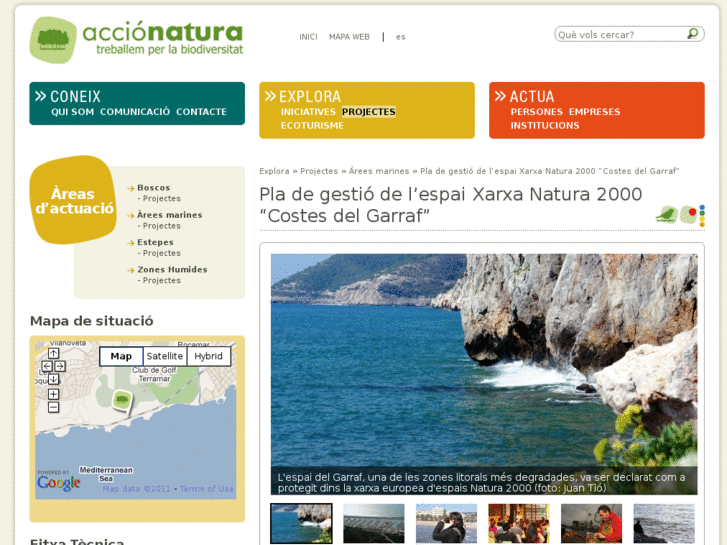Click the Àreas d'actuació yellow badge
This screenshot has height=545, width=727.
(x=73, y=200)
